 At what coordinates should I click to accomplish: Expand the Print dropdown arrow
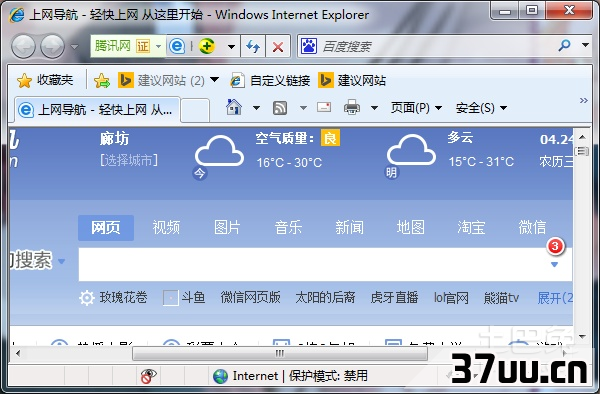pyautogui.click(x=375, y=108)
